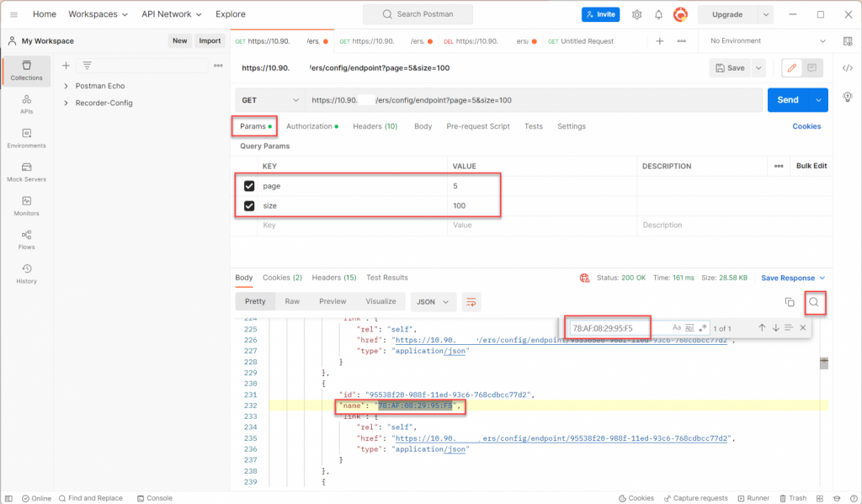Beautify the JSON response

471,301
